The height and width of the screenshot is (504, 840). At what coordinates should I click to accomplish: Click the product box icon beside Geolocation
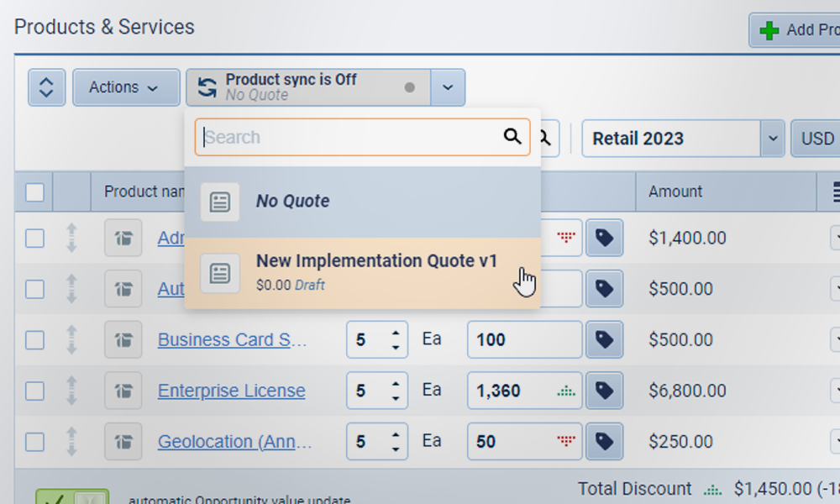click(x=123, y=442)
